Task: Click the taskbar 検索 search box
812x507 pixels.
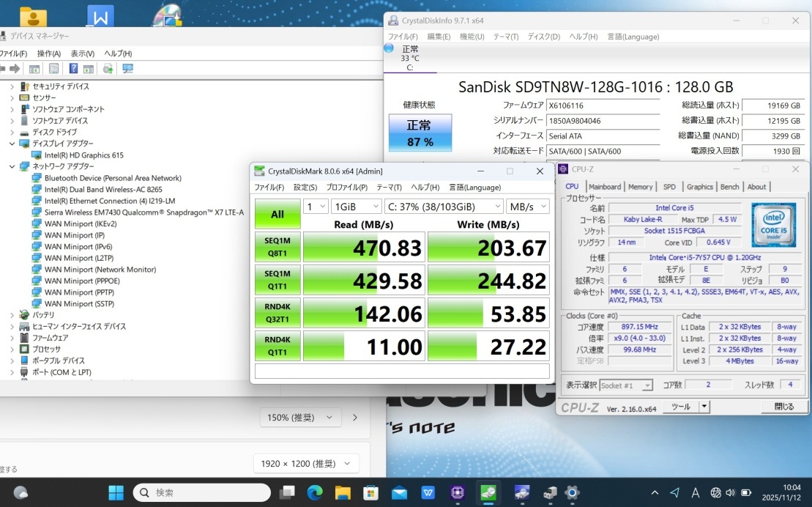Action: [x=201, y=492]
